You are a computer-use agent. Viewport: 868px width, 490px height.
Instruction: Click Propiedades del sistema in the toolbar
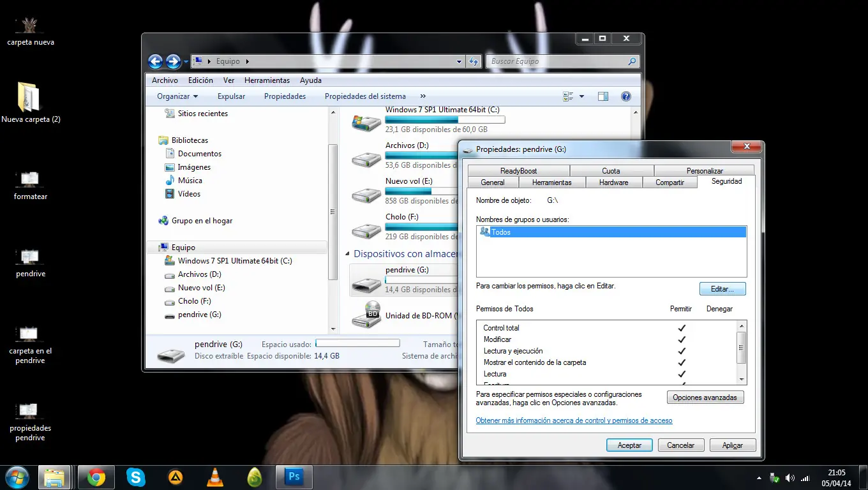tap(365, 96)
